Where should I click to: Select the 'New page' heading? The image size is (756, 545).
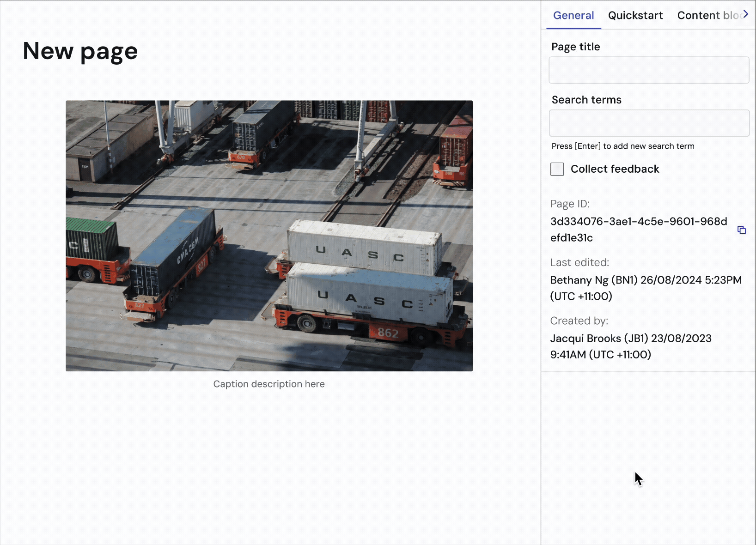click(x=80, y=51)
